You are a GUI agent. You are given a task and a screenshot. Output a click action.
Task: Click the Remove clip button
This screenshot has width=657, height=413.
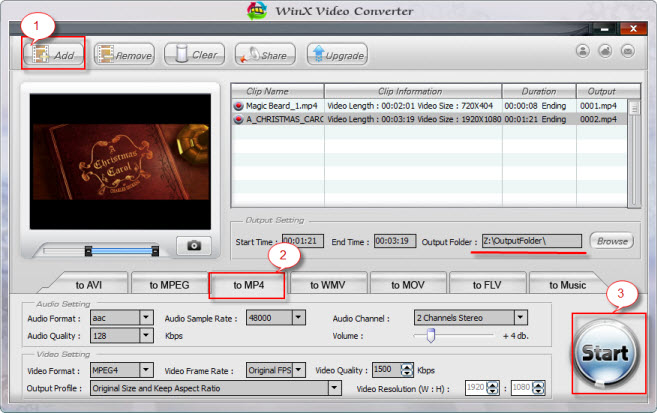(x=124, y=54)
